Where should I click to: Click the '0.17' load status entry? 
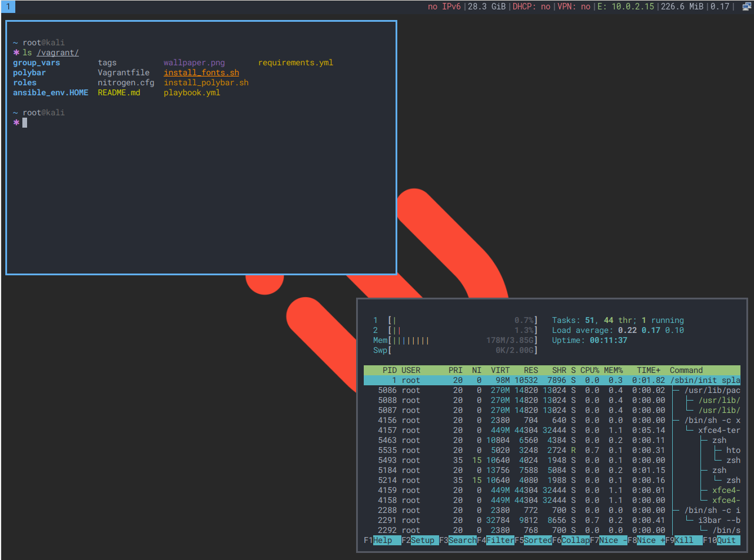tap(719, 7)
